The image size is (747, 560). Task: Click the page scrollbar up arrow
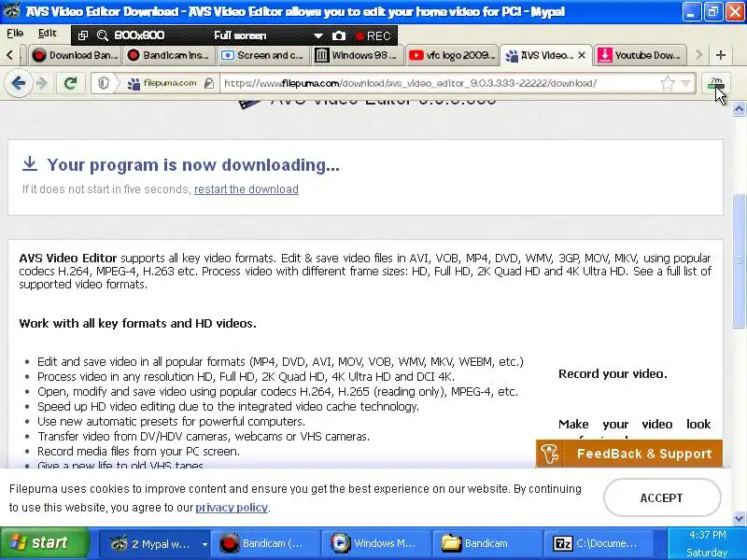click(739, 109)
